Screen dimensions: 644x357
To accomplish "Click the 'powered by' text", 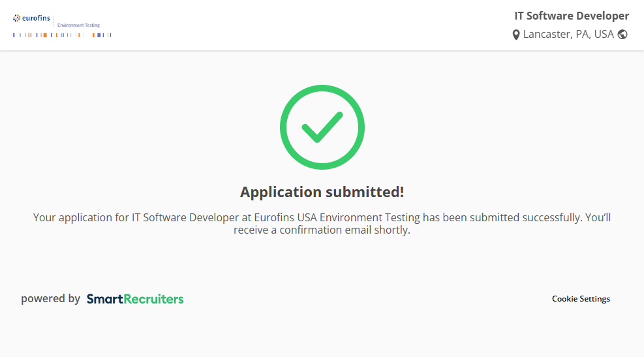I will click(50, 299).
